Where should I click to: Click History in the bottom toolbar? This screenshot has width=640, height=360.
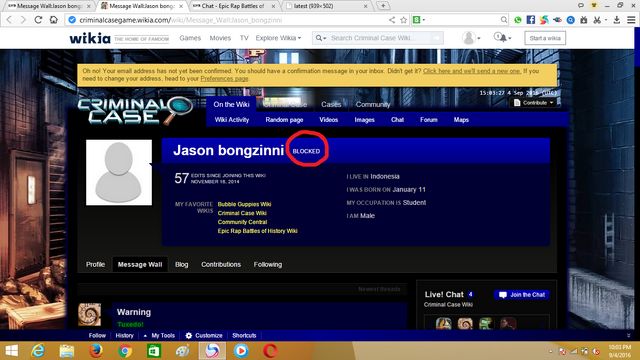click(x=124, y=336)
